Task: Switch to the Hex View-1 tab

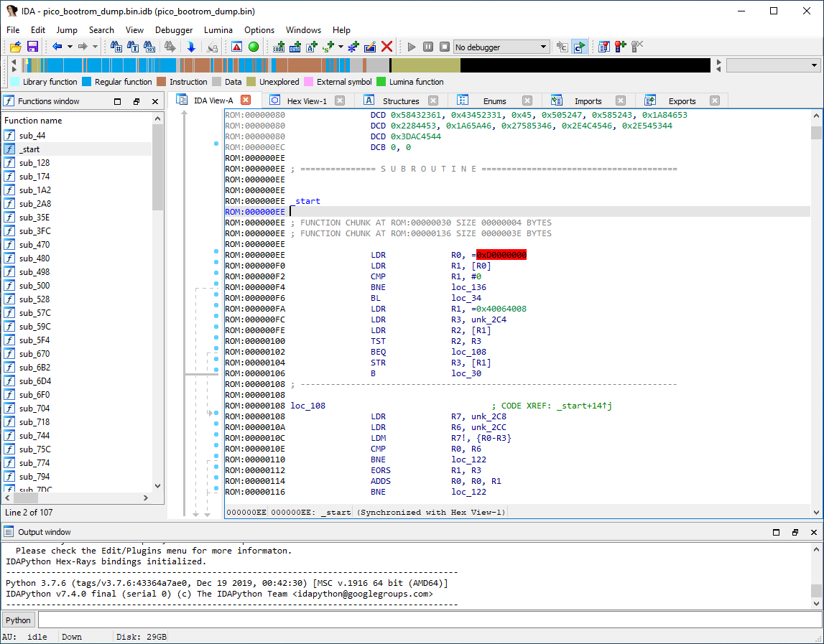Action: point(307,101)
